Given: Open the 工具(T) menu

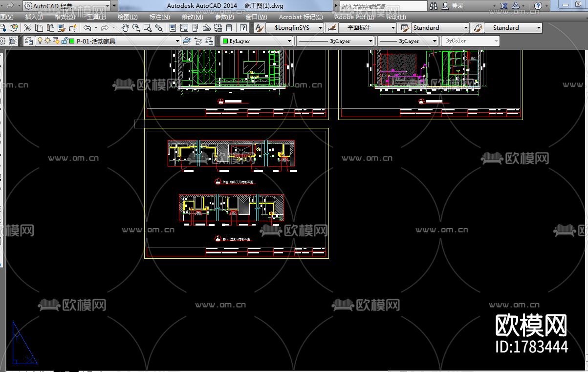Looking at the screenshot, I should (96, 17).
